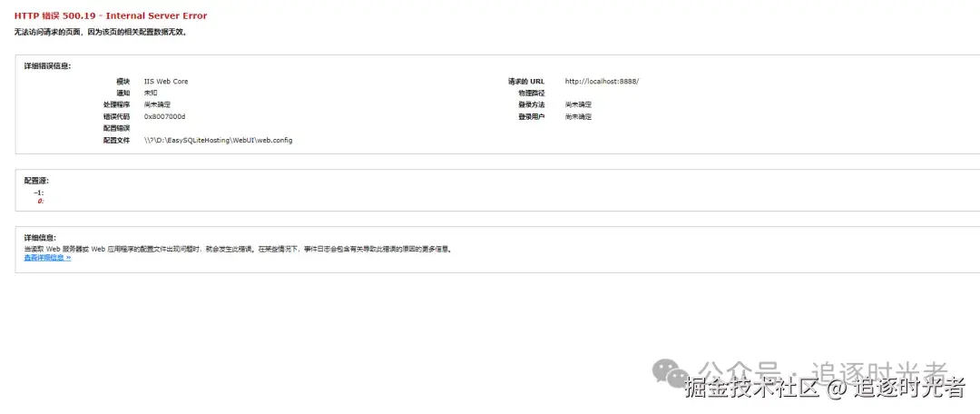
Task: Select the HTTP 错误 500.19 heading
Action: pyautogui.click(x=111, y=15)
